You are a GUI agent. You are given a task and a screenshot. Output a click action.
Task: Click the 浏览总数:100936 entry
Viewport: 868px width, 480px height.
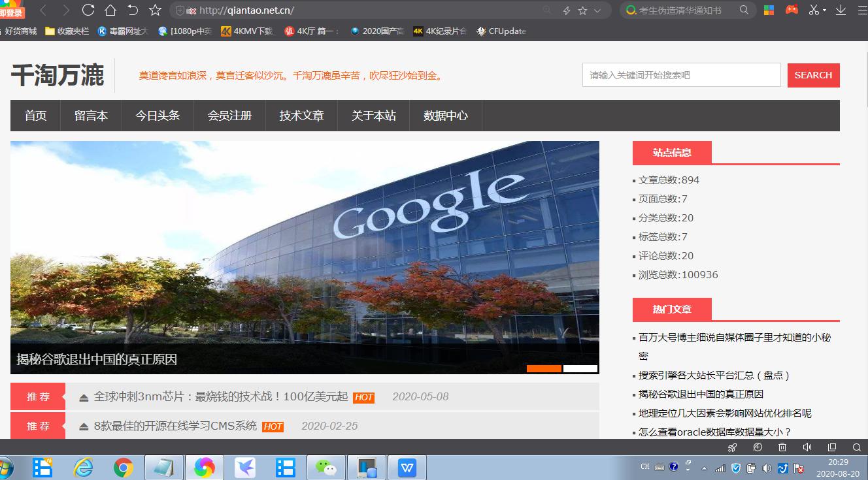[x=678, y=275]
